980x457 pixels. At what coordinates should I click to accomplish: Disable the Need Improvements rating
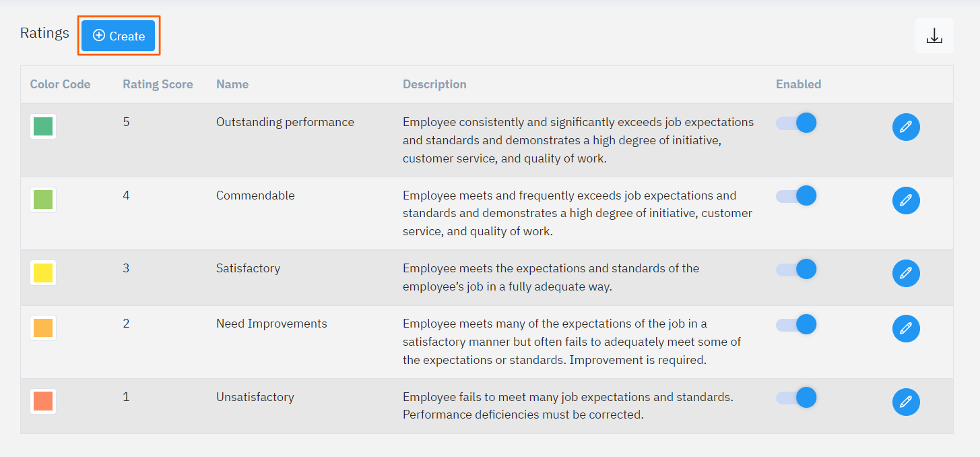[797, 325]
